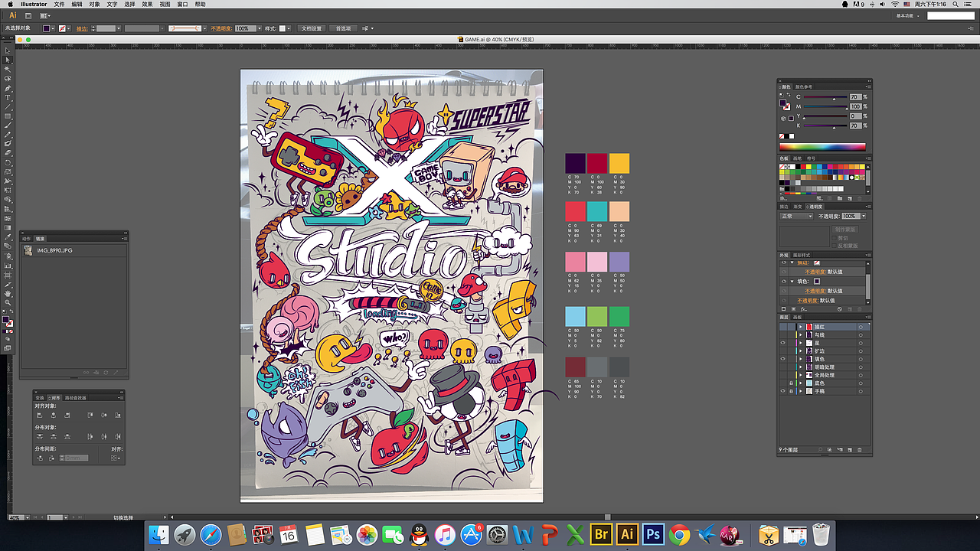Open the align-to dropdown in align panel

[x=116, y=458]
